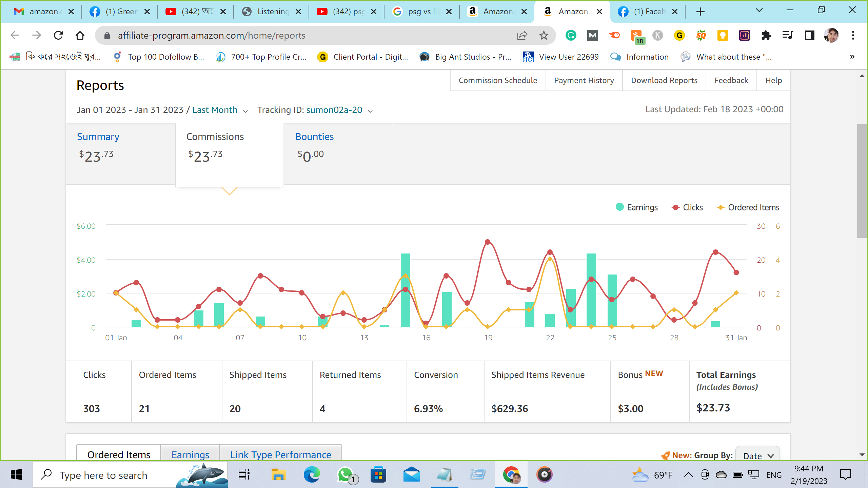Viewport: 868px width, 488px height.
Task: Click the back navigation arrow
Action: (x=15, y=35)
